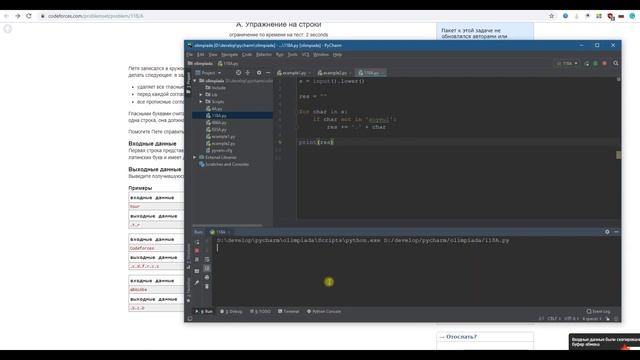Click the expand/collapse all icon in Project panel header
The width and height of the screenshot is (640, 360).
click(x=248, y=73)
